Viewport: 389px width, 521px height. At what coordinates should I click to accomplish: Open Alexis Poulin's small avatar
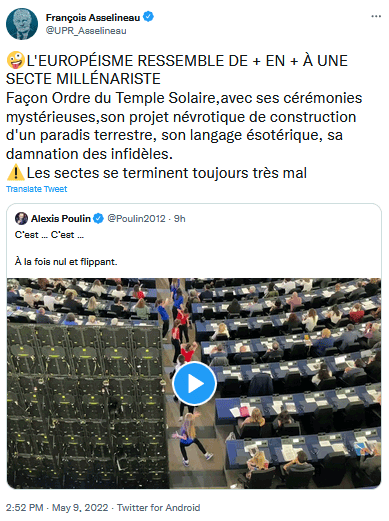(x=21, y=219)
